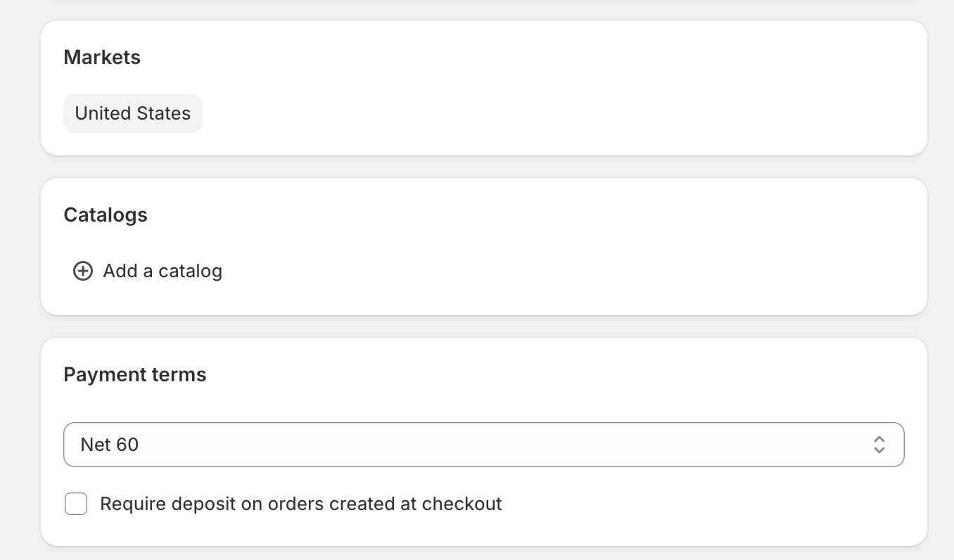Click the Markets section heading
Image resolution: width=954 pixels, height=560 pixels.
coord(102,57)
